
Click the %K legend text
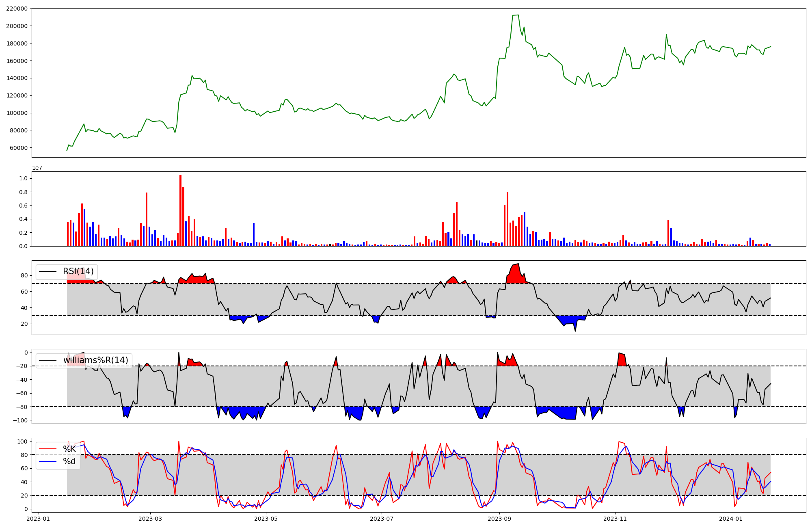click(69, 449)
